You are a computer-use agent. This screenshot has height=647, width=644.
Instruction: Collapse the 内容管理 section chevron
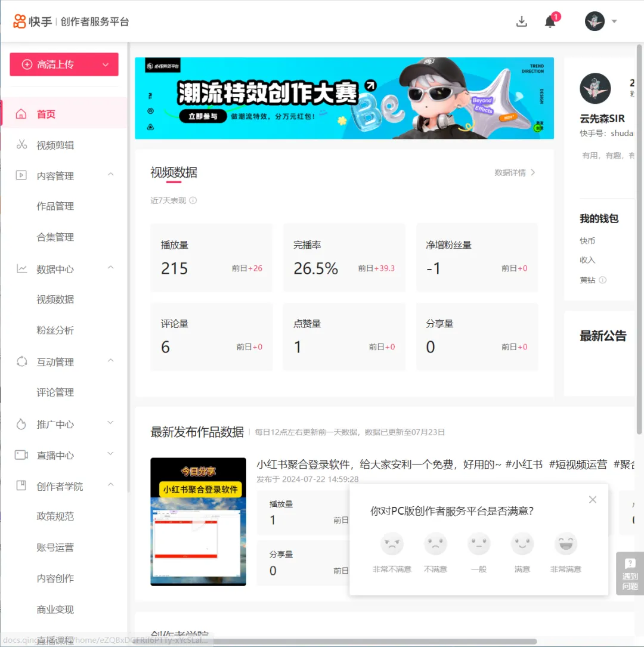tap(110, 175)
